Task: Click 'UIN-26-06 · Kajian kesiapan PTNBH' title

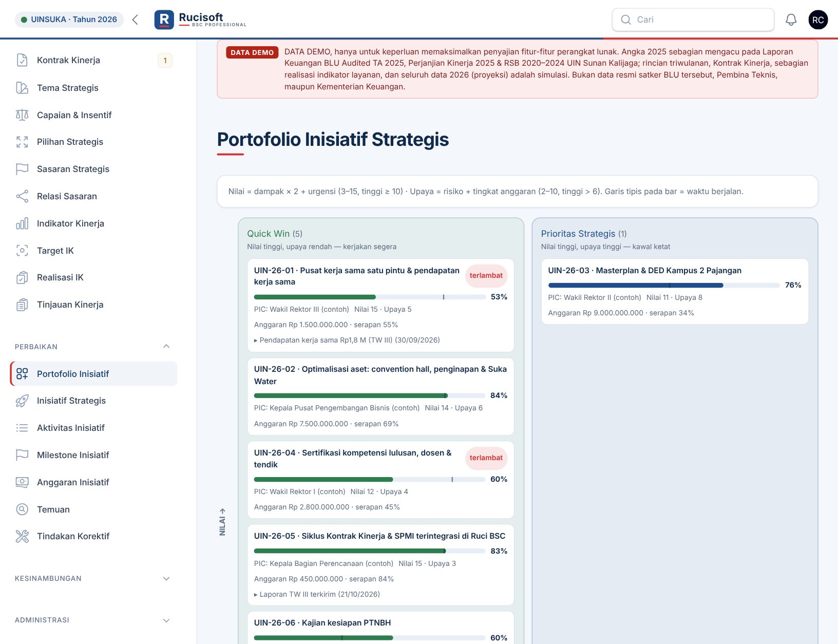Action: [322, 623]
